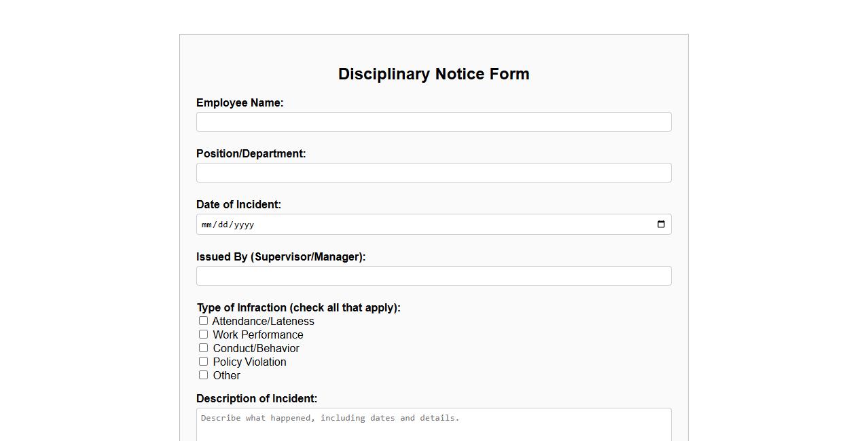The width and height of the screenshot is (868, 441).
Task: Click inside the placeholder text of the description box
Action: coord(330,418)
